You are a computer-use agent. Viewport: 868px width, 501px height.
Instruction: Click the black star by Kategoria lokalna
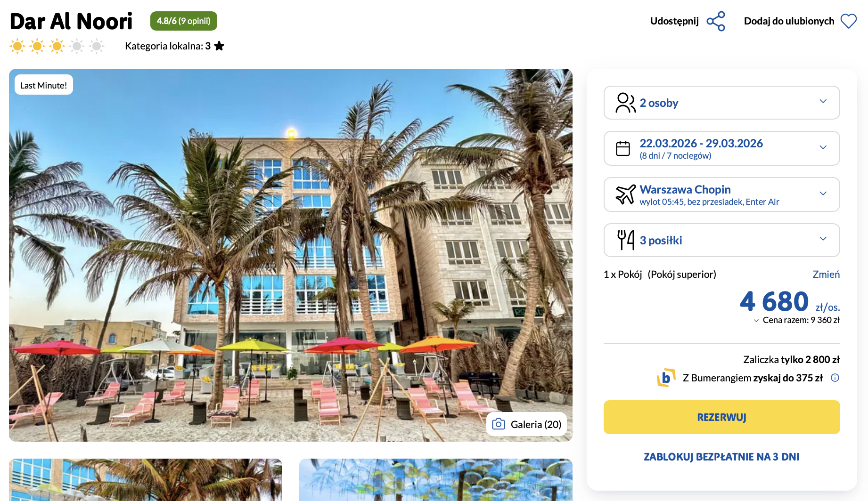click(219, 46)
